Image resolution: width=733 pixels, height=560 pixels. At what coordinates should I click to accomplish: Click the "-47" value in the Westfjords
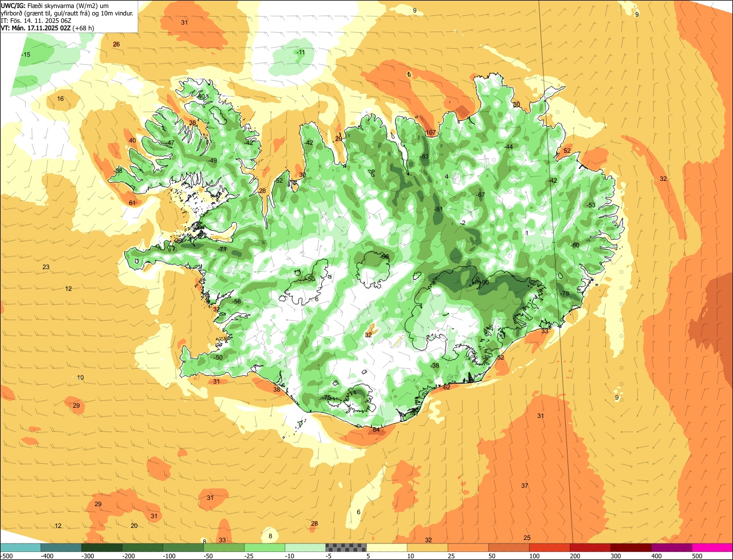tap(170, 143)
